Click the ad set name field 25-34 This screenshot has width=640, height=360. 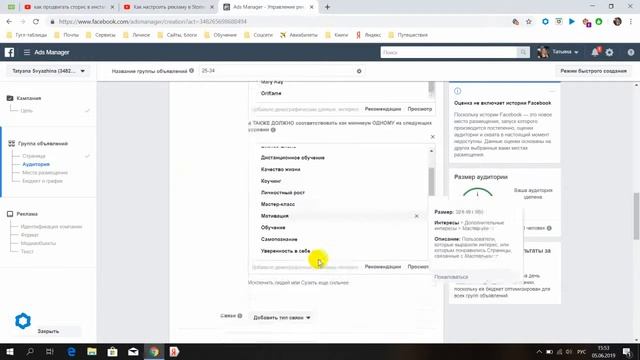[276, 71]
